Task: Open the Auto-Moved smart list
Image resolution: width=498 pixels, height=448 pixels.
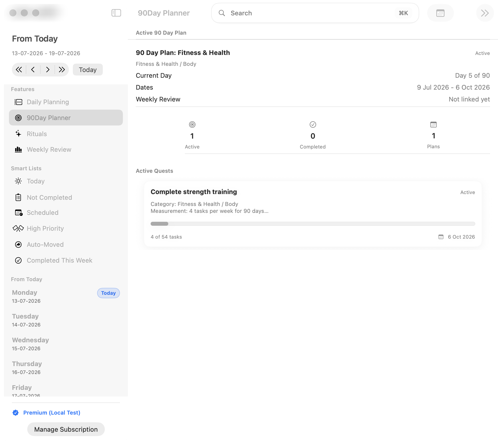Action: point(66,245)
